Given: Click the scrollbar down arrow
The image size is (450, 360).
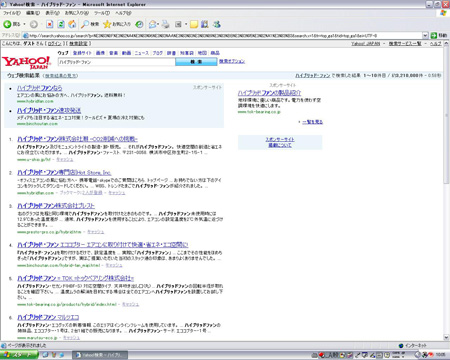Looking at the screenshot, I should pos(446,337).
